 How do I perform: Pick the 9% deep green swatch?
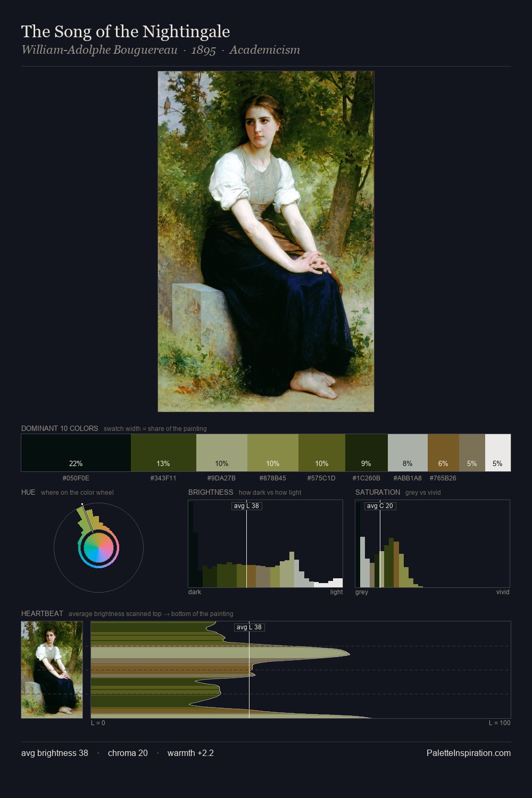pyautogui.click(x=367, y=453)
